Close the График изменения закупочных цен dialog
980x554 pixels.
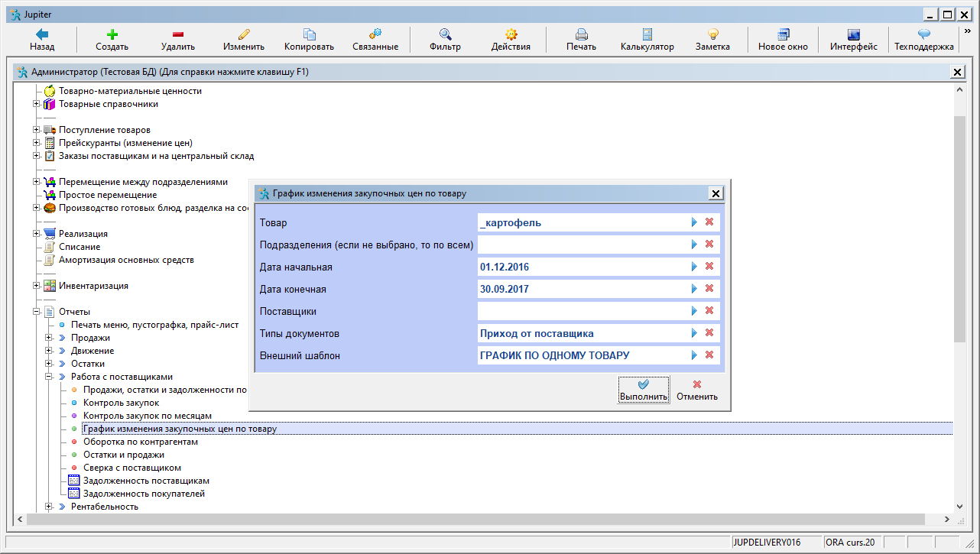tap(716, 193)
